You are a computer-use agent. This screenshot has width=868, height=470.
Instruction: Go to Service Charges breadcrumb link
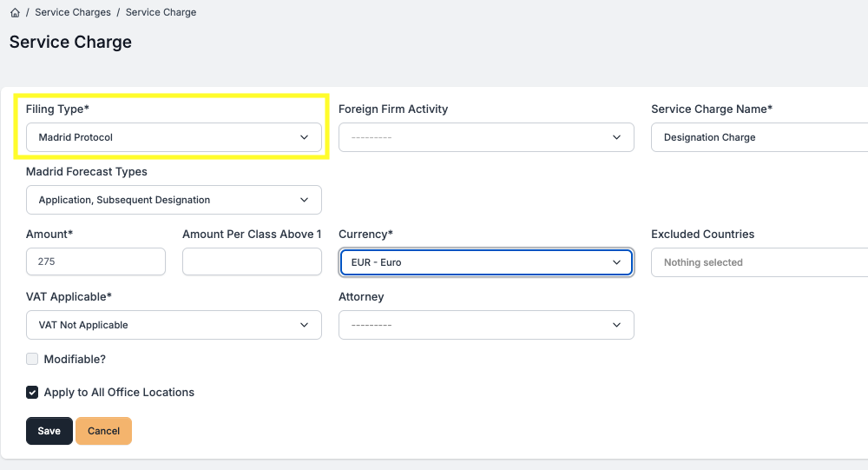pyautogui.click(x=73, y=13)
